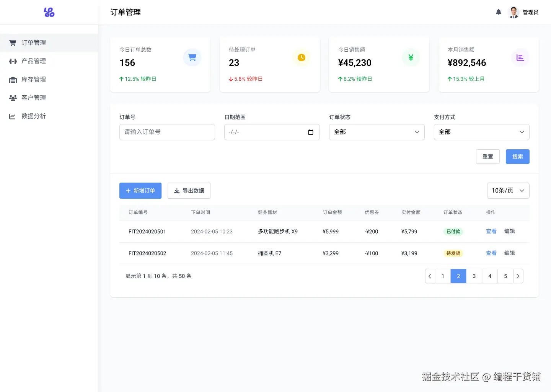Open 客户管理 via the people icon

pyautogui.click(x=13, y=98)
